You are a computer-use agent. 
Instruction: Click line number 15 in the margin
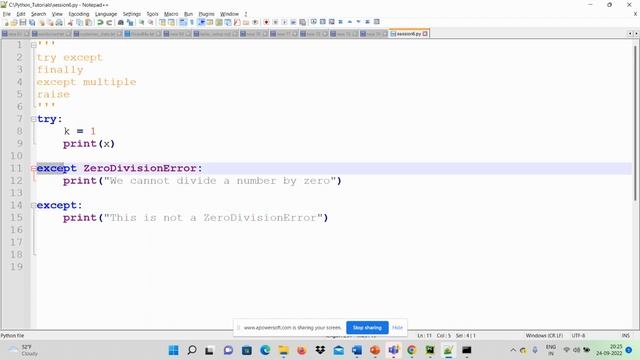point(16,218)
